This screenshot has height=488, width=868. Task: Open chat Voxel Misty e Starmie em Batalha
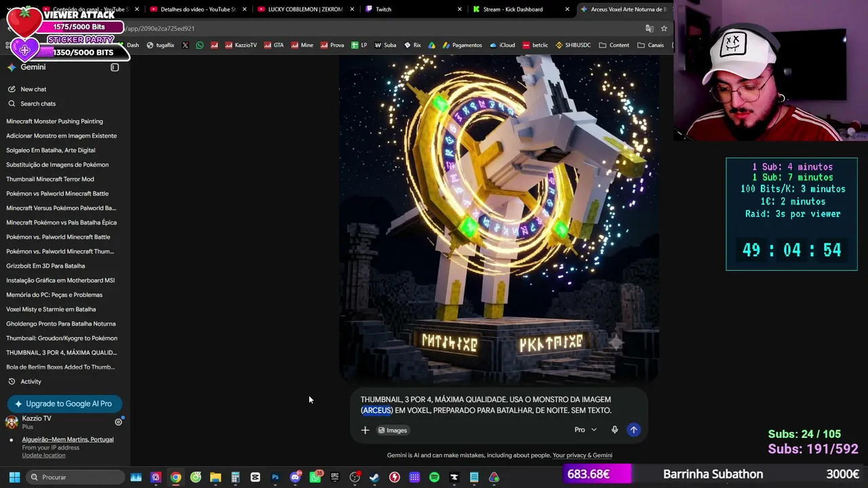[x=51, y=309]
